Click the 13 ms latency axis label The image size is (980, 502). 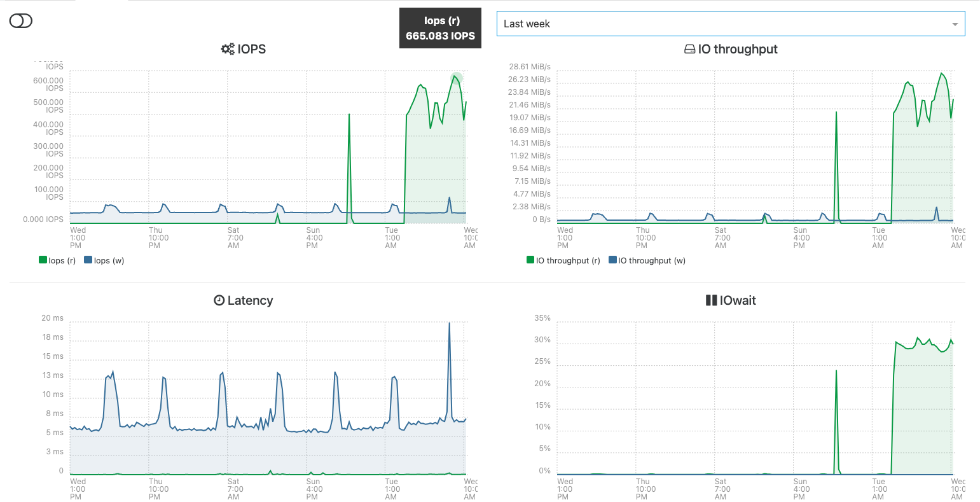point(53,375)
